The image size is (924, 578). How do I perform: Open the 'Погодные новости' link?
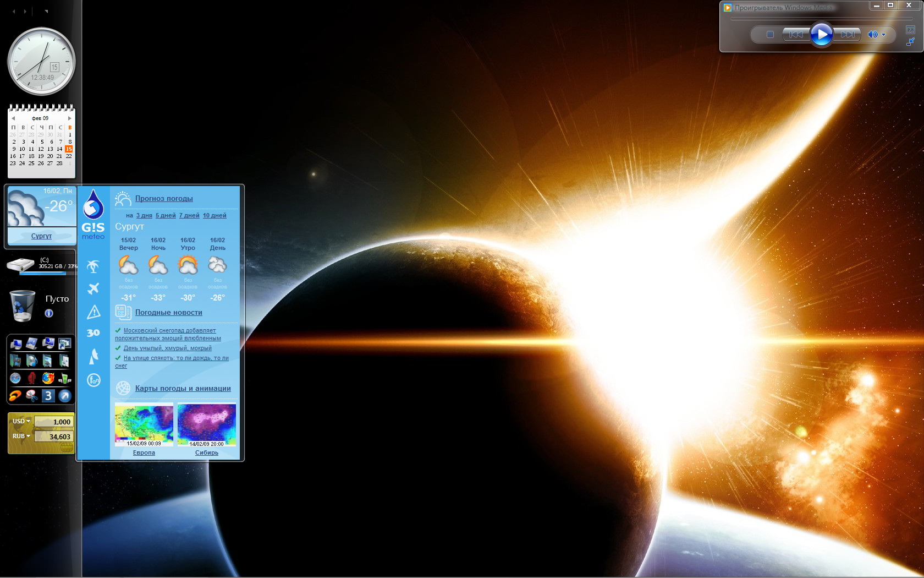click(169, 313)
